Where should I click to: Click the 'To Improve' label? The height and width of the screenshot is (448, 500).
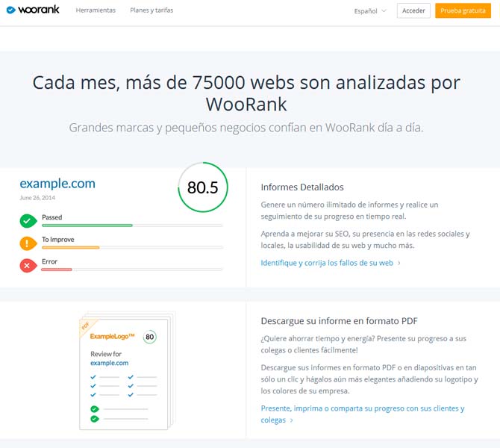coord(58,240)
